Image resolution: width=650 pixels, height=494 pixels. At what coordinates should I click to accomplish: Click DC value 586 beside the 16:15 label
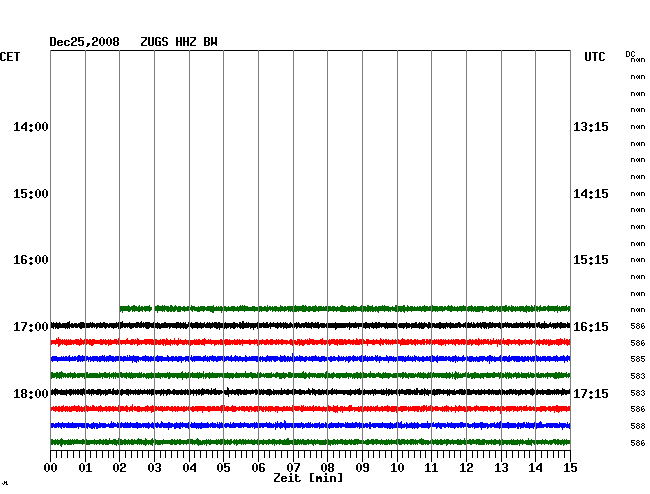point(638,327)
